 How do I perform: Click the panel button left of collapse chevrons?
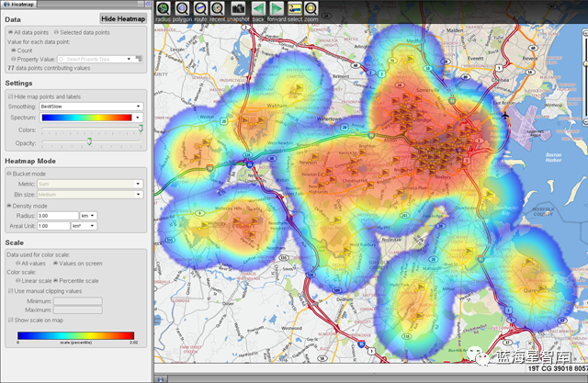coord(141,4)
